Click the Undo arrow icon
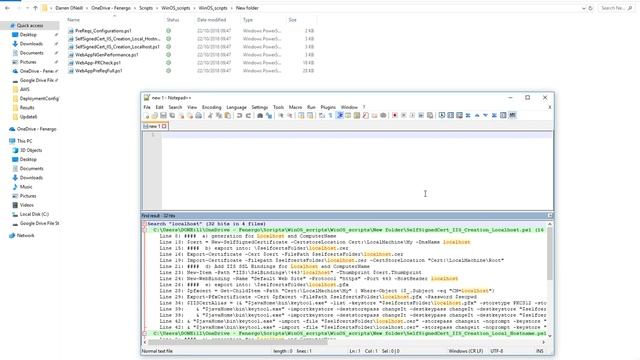This screenshot has width=640, height=360. click(x=240, y=116)
